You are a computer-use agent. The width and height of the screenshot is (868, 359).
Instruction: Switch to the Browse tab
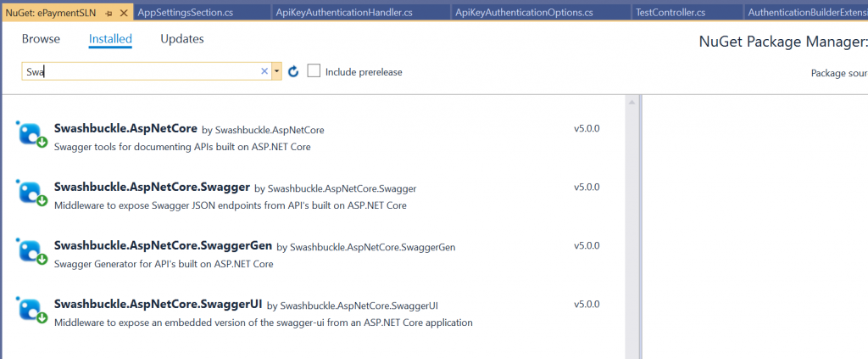(x=41, y=39)
